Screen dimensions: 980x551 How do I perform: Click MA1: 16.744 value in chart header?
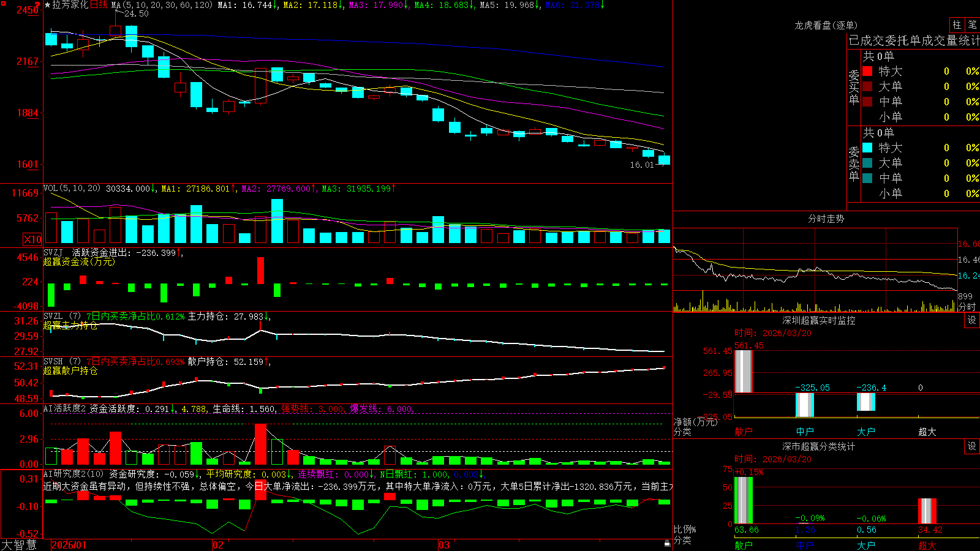pos(247,5)
